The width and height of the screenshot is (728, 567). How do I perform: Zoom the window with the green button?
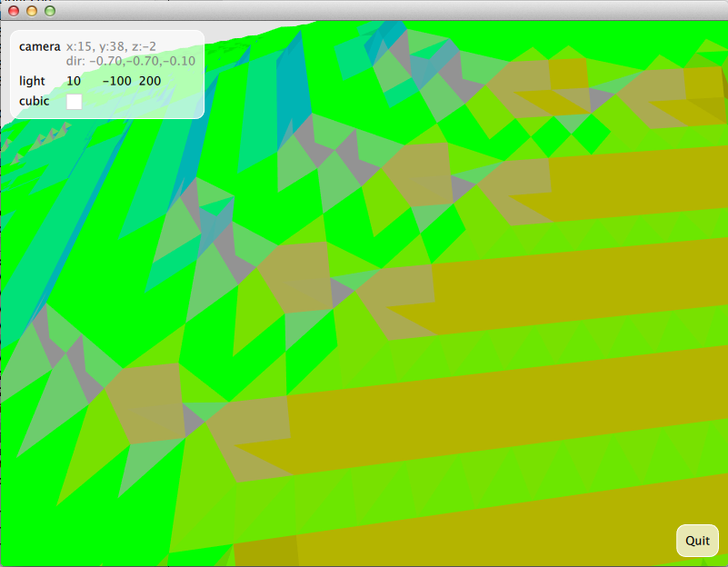50,11
